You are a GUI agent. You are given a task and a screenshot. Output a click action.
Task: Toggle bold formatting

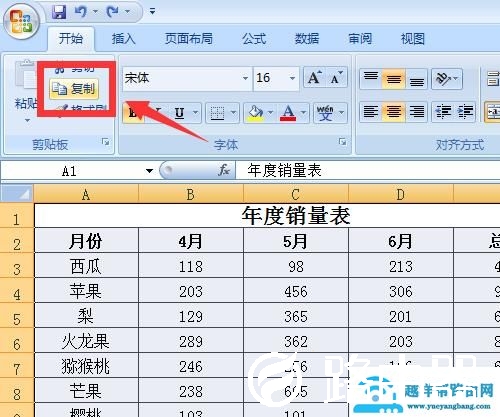point(133,113)
